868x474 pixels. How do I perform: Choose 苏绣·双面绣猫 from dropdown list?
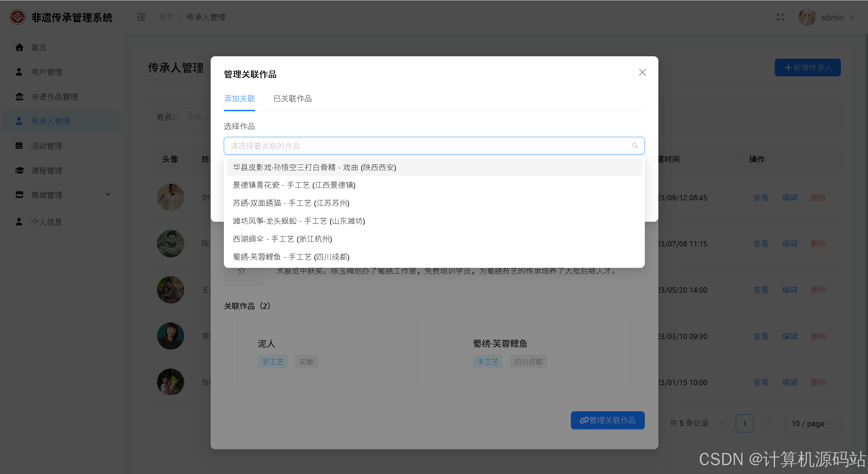click(x=291, y=203)
